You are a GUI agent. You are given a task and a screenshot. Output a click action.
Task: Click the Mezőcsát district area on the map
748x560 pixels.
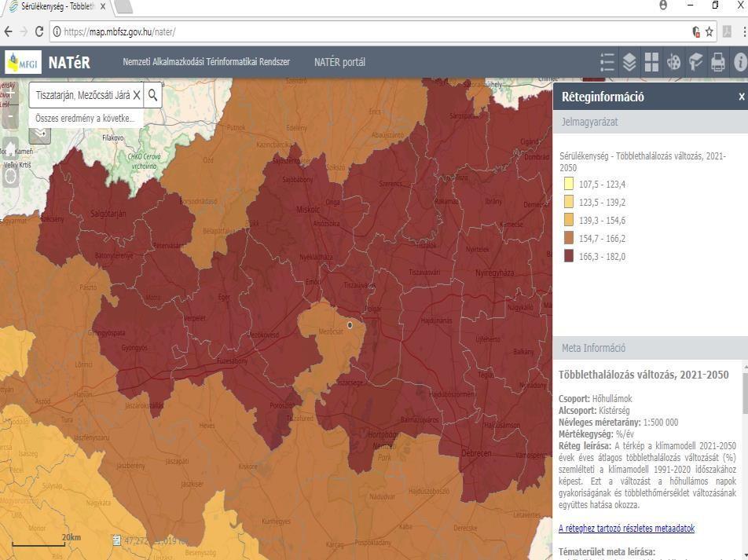pyautogui.click(x=329, y=348)
